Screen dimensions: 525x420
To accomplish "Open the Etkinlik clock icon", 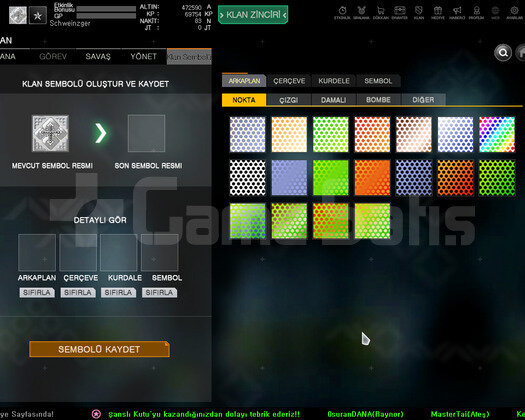I will pos(342,12).
